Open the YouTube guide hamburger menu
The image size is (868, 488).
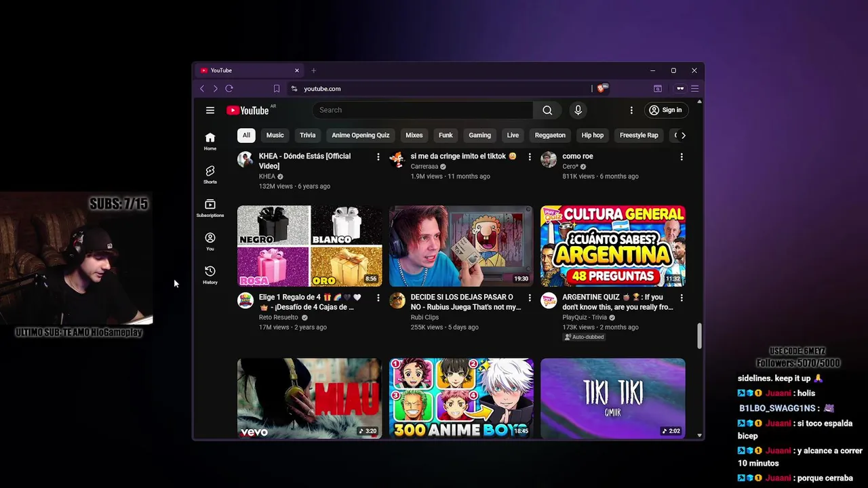(x=210, y=110)
